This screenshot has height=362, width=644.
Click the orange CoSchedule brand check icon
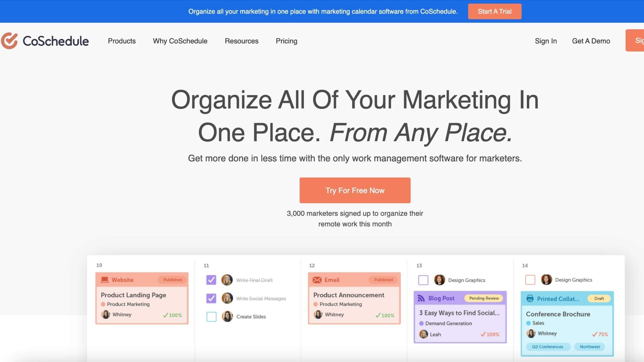tap(9, 40)
